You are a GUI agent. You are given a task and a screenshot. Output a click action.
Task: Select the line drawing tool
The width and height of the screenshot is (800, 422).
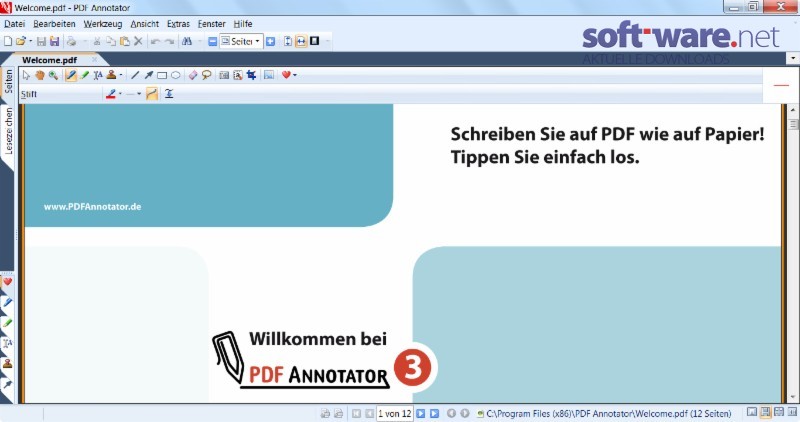pos(135,76)
